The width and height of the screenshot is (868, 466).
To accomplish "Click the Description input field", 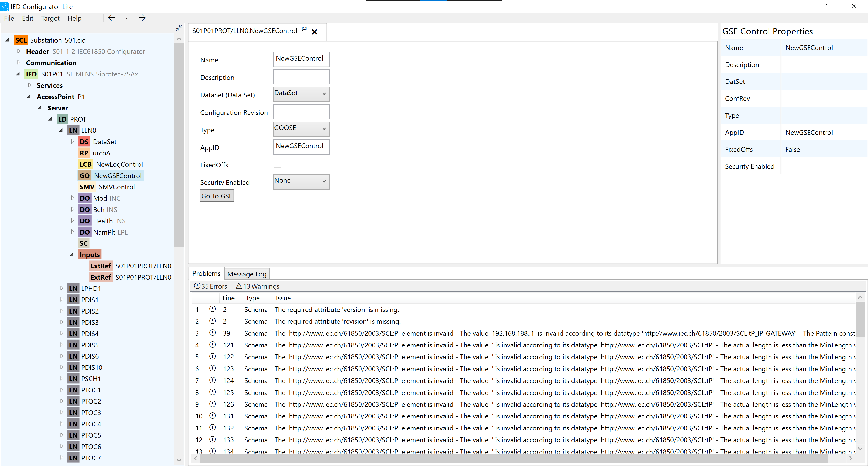I will coord(301,77).
